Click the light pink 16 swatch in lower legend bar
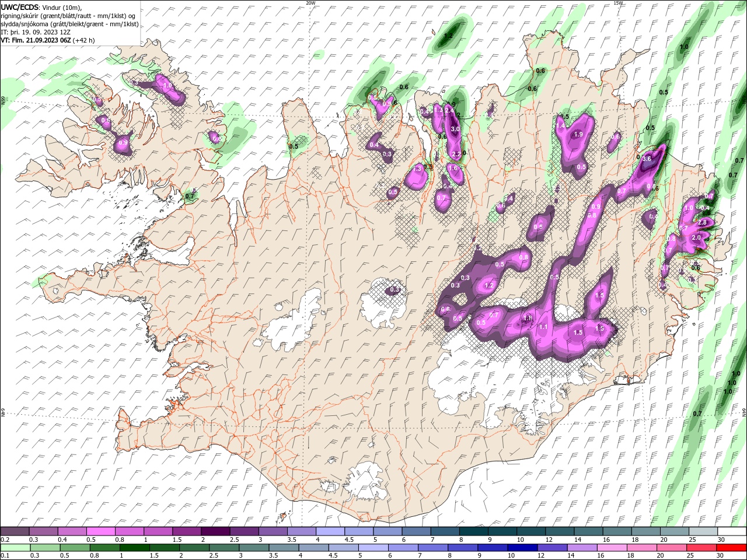 pos(612,548)
